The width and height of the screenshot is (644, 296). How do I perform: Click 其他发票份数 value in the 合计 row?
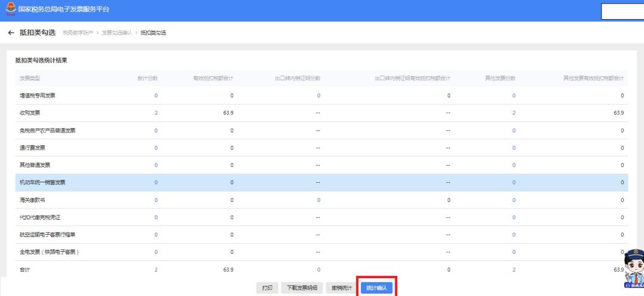coord(513,270)
